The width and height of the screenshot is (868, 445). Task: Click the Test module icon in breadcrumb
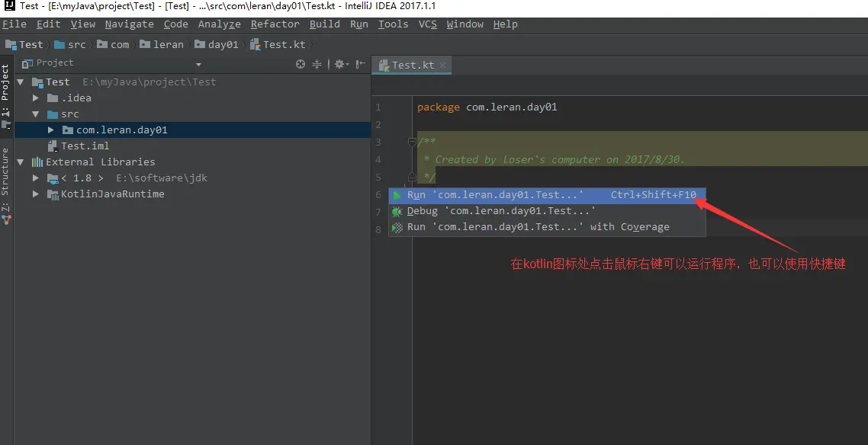click(11, 45)
